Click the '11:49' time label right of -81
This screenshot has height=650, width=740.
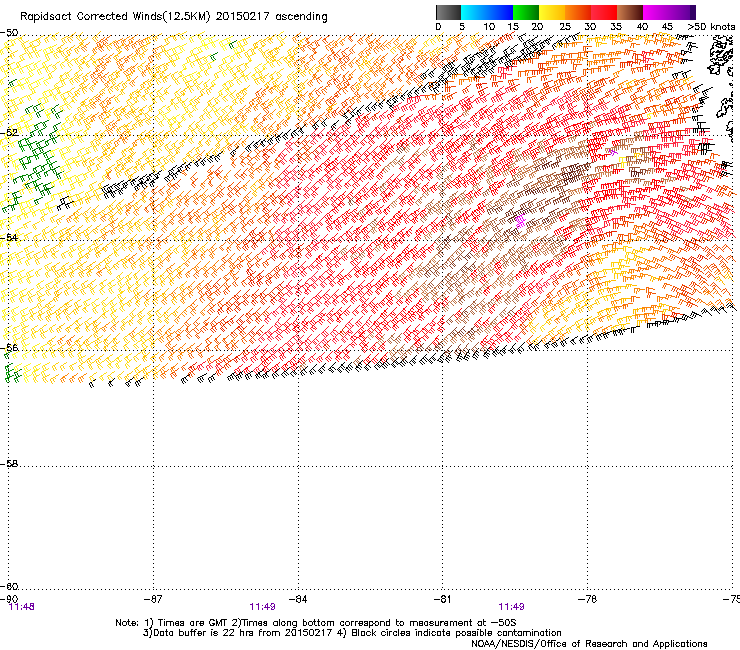point(512,607)
